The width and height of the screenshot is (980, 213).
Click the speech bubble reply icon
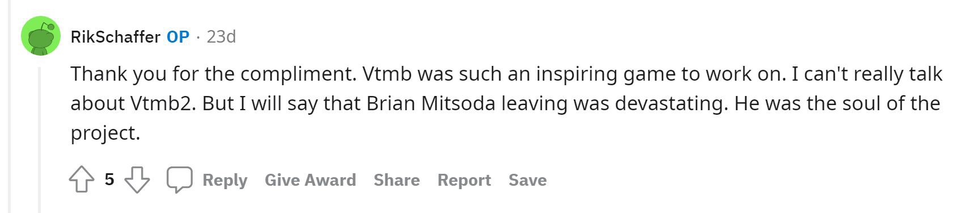pyautogui.click(x=179, y=180)
